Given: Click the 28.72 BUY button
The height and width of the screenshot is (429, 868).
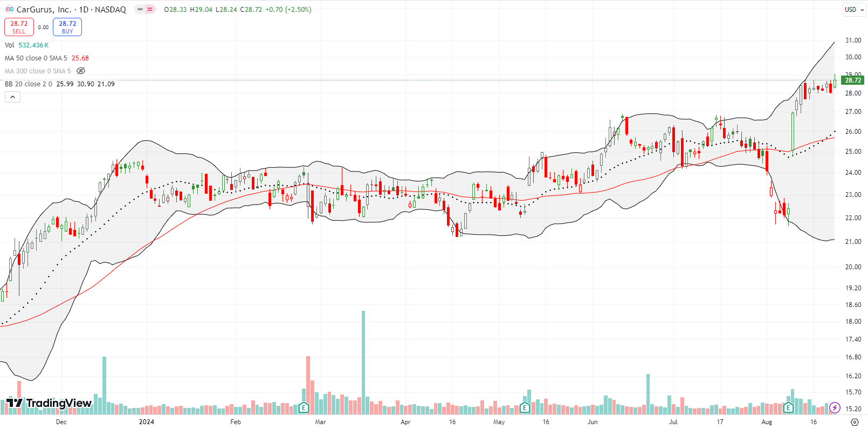Looking at the screenshot, I should (67, 27).
